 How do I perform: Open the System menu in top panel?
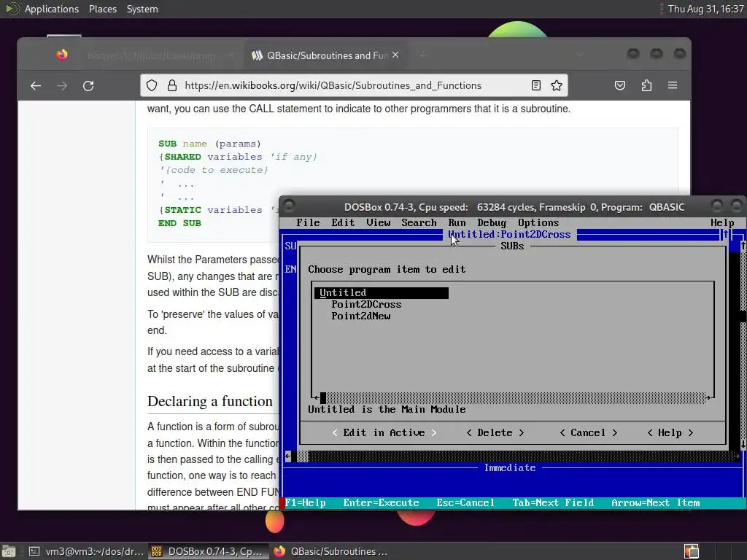[x=142, y=9]
